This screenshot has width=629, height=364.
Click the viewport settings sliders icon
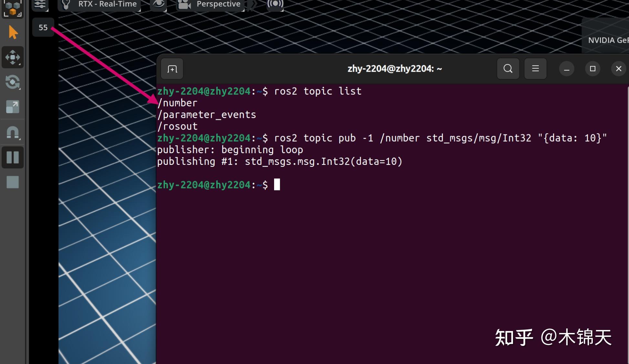(x=40, y=4)
